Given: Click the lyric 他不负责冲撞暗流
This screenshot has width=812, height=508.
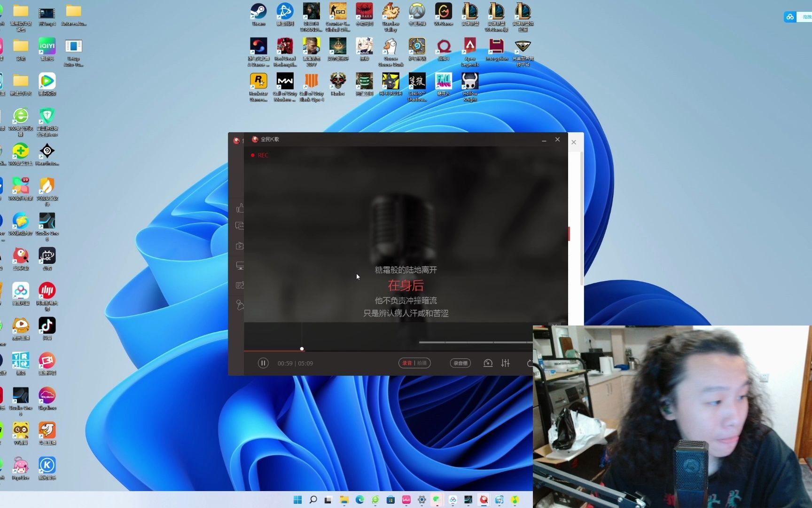Looking at the screenshot, I should tap(406, 301).
